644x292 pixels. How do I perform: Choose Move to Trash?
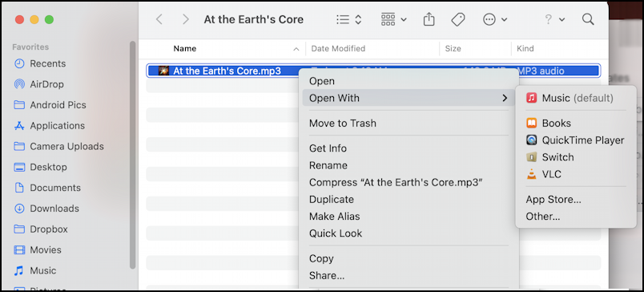(x=343, y=123)
